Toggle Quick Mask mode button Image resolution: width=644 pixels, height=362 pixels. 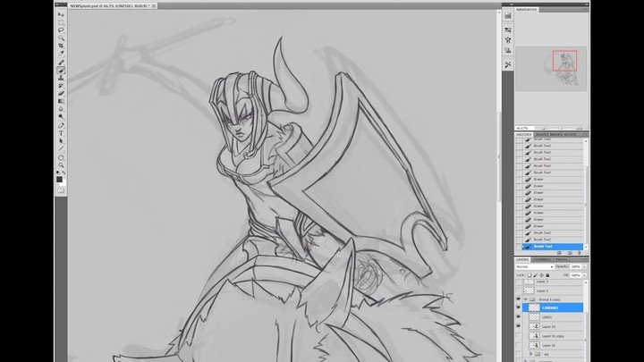(61, 190)
